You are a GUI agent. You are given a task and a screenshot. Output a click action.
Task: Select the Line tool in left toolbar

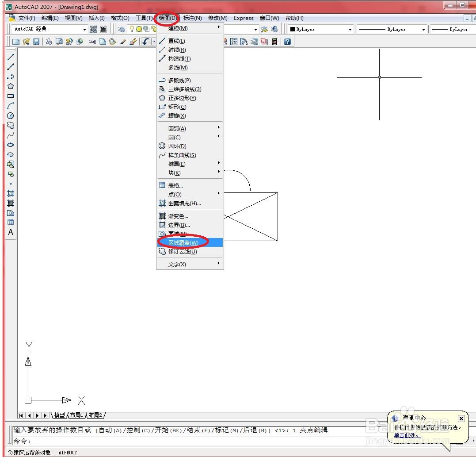(11, 57)
